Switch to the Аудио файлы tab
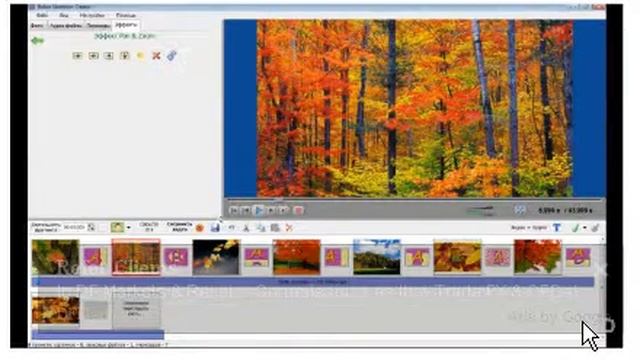640x360 pixels. [65, 25]
